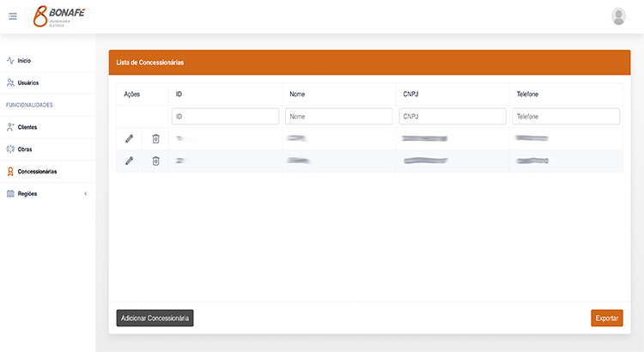Focus the Nome filter field
This screenshot has width=644, height=352.
point(339,116)
